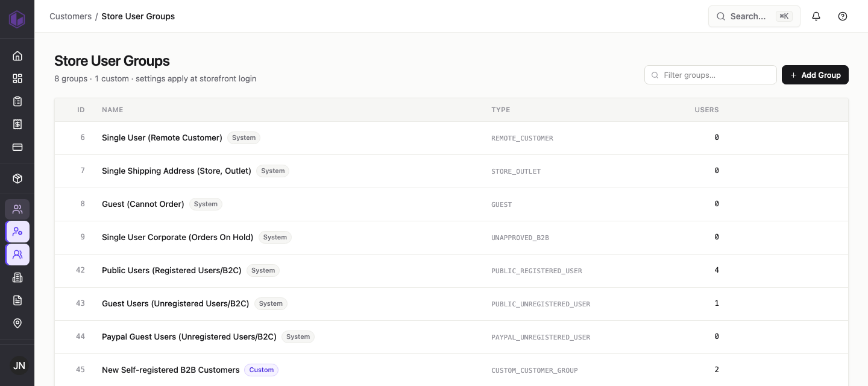Click the NAME column header

point(112,110)
